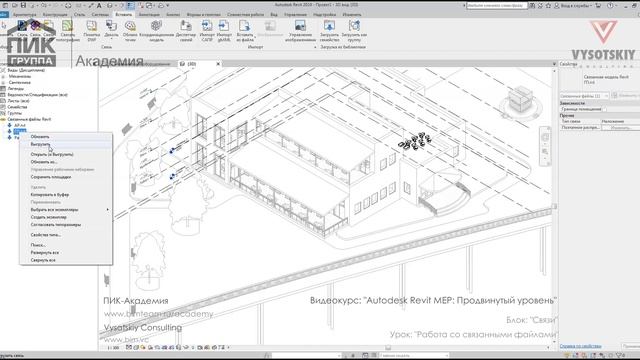Switch to the 'Вставить' ribbon tab
Screen dimensions: 640x360
tap(123, 15)
